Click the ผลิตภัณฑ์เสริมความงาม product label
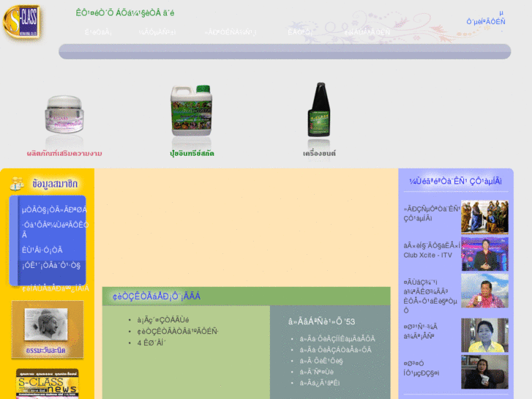532x399 pixels. click(x=64, y=154)
